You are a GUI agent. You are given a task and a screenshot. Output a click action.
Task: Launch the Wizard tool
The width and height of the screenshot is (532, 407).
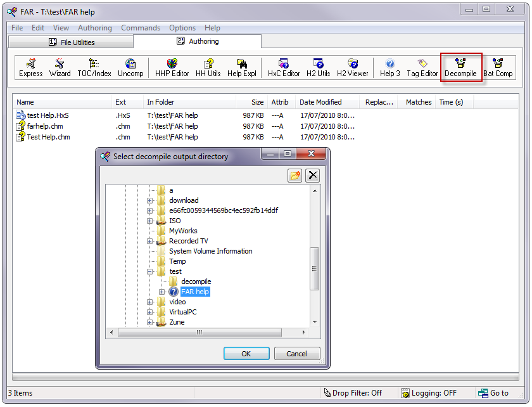tap(60, 68)
